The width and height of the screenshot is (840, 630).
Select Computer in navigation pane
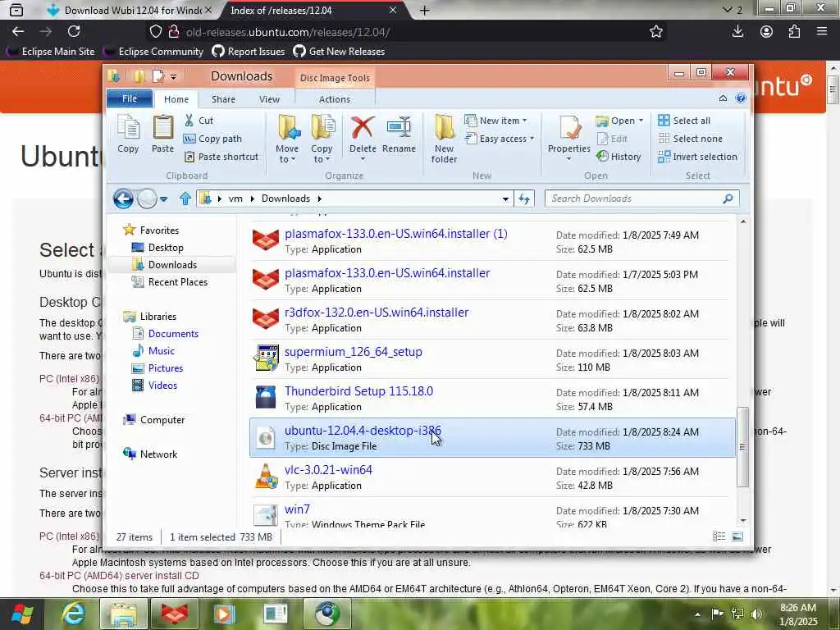(x=162, y=420)
